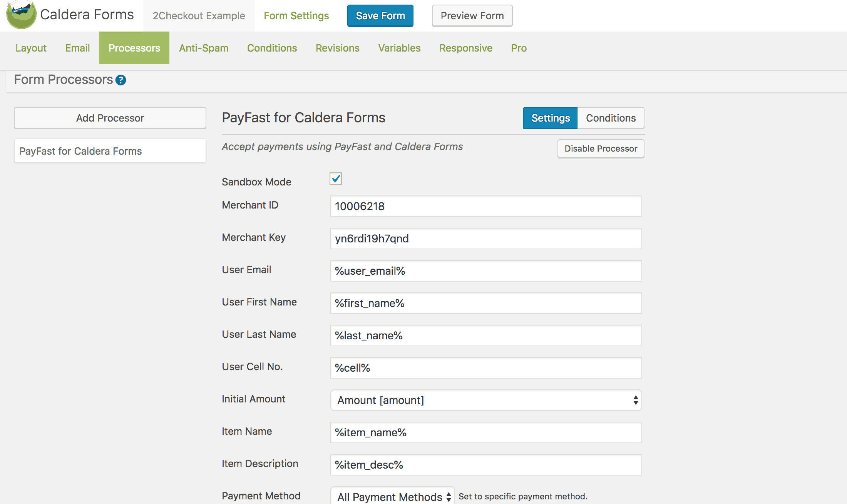Open the Pro tab
The height and width of the screenshot is (504, 847).
[x=519, y=48]
